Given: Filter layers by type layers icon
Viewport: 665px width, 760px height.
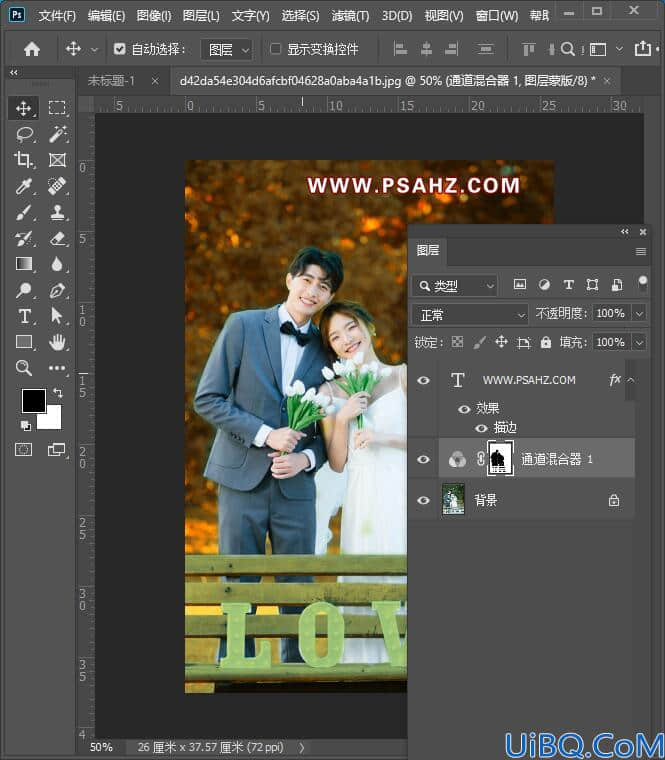Looking at the screenshot, I should [x=569, y=285].
